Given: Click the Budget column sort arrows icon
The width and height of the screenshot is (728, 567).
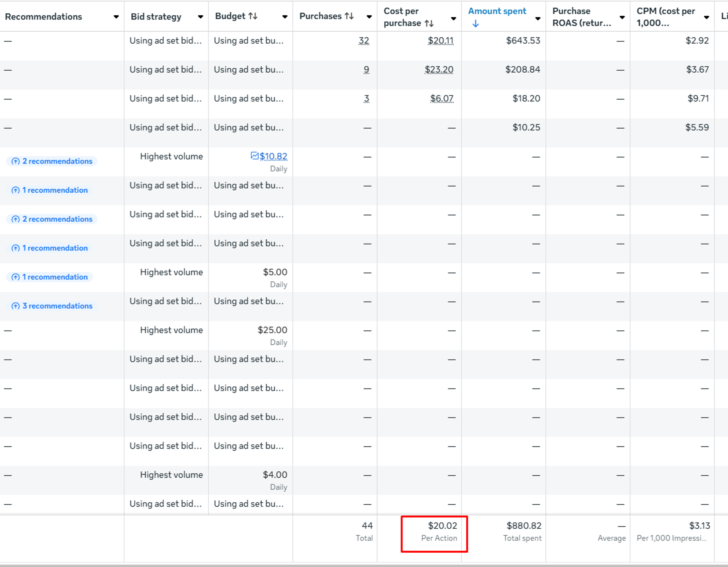Looking at the screenshot, I should (x=253, y=16).
